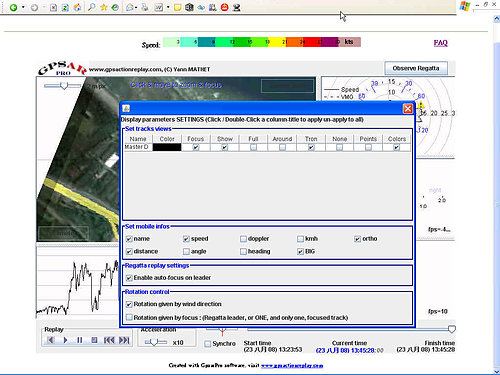Screen dimensions: 500x375
Task: Click the Colors column header
Action: coord(397,139)
